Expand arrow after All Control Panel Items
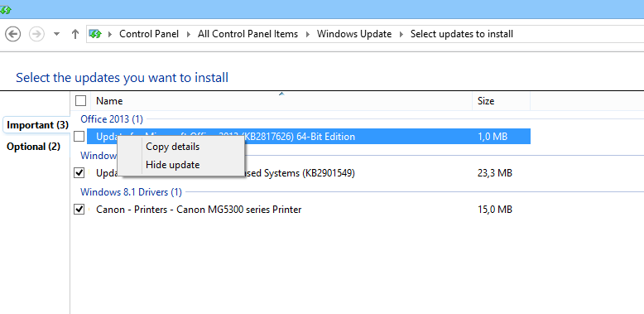 [308, 34]
